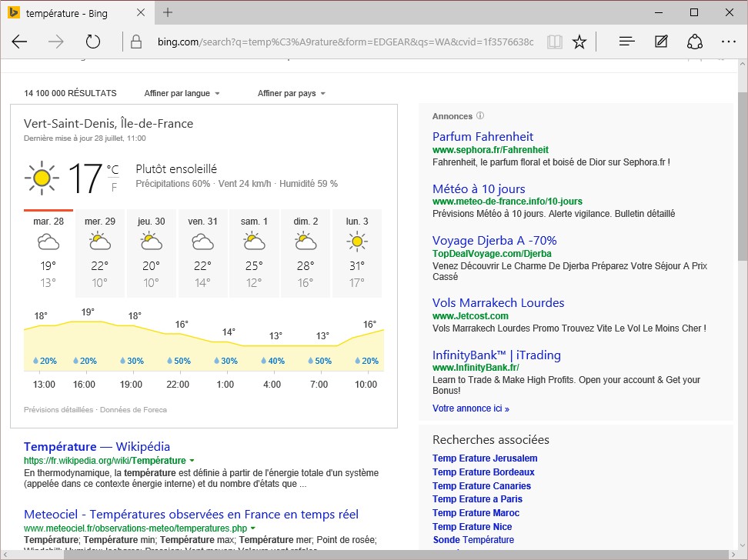This screenshot has width=748, height=560.
Task: Open a new tab with plus button
Action: pyautogui.click(x=168, y=13)
